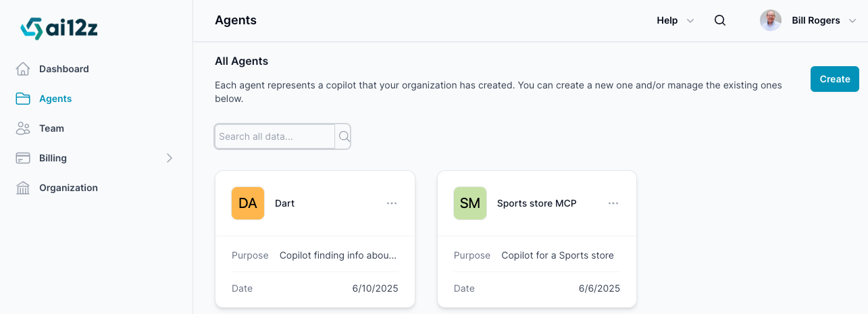Focus the Search all data field
The height and width of the screenshot is (314, 868).
coord(274,136)
